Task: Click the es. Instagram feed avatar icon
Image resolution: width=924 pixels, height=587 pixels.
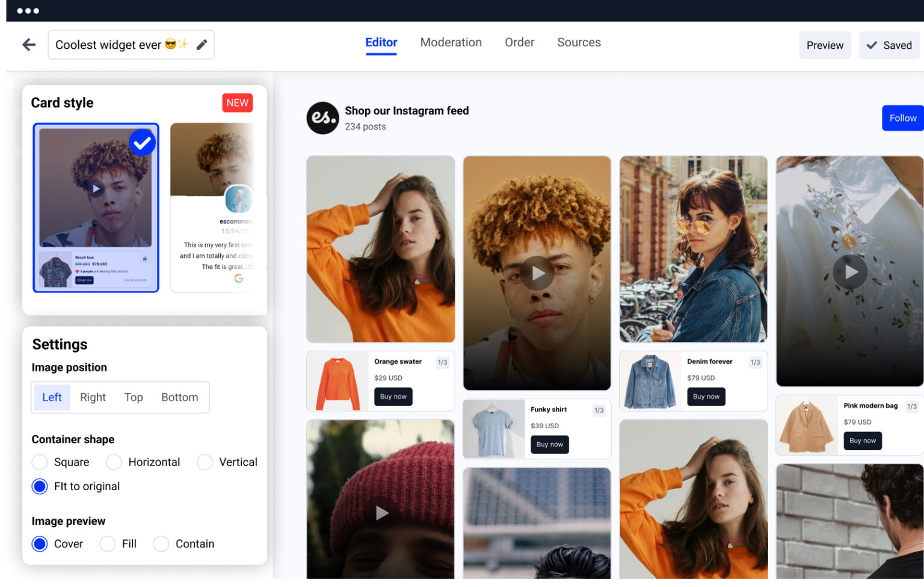Action: click(322, 118)
